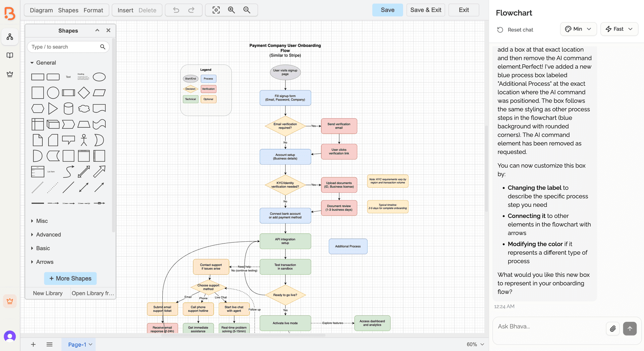This screenshot has width=644, height=351.
Task: Click the send message arrow button
Action: pos(630,329)
